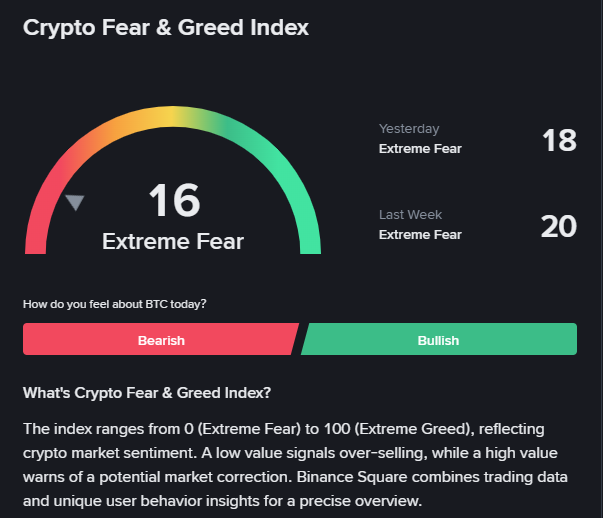Click Extreme Fear text under Yesterday
Viewport: 603px width, 518px height.
click(420, 148)
